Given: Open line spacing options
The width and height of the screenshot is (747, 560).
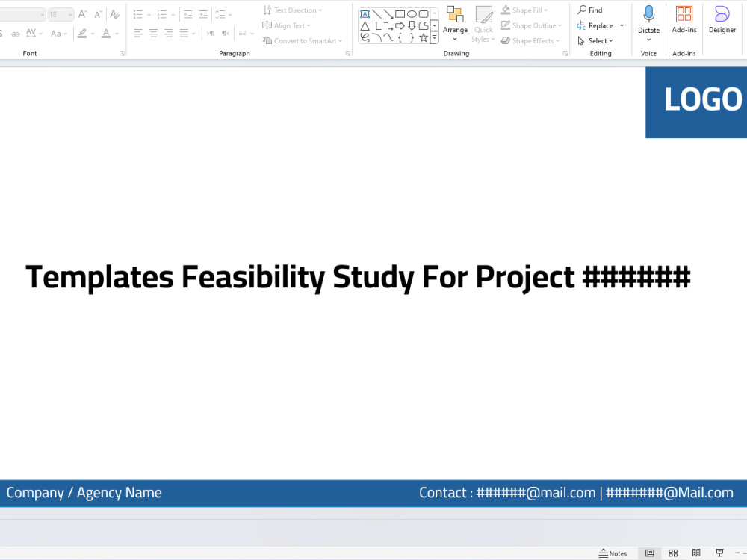Looking at the screenshot, I should point(223,14).
